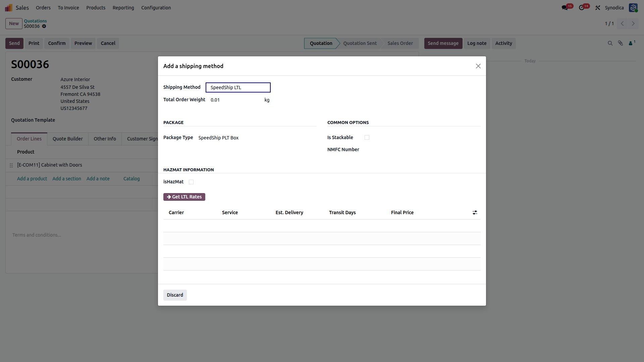The width and height of the screenshot is (644, 362).
Task: Open the gear actions menu next to S00036
Action: click(x=44, y=26)
